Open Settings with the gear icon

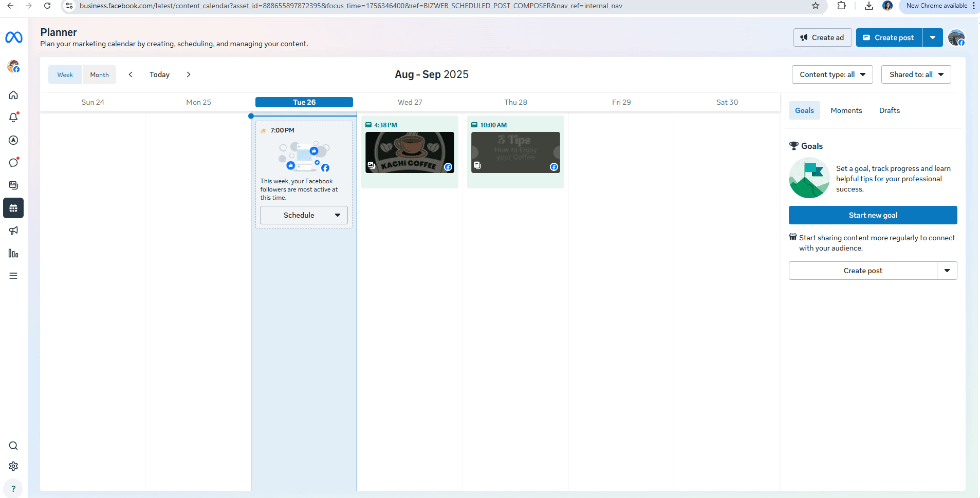point(13,466)
